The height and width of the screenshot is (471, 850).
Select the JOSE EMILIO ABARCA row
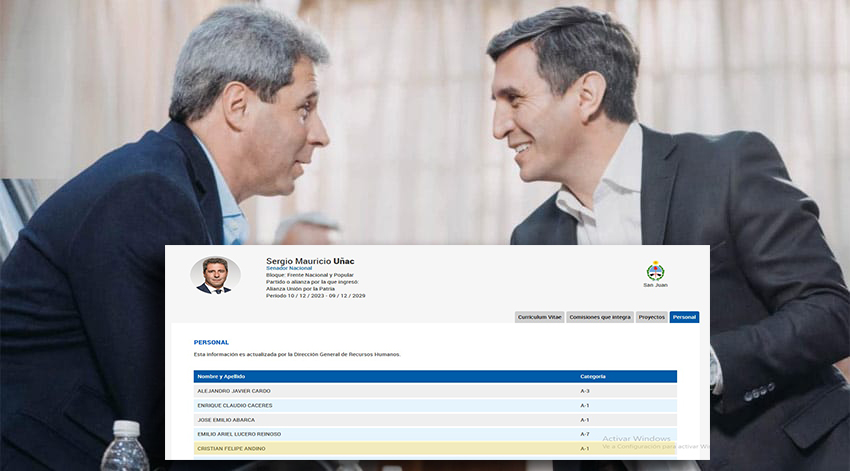[435, 420]
